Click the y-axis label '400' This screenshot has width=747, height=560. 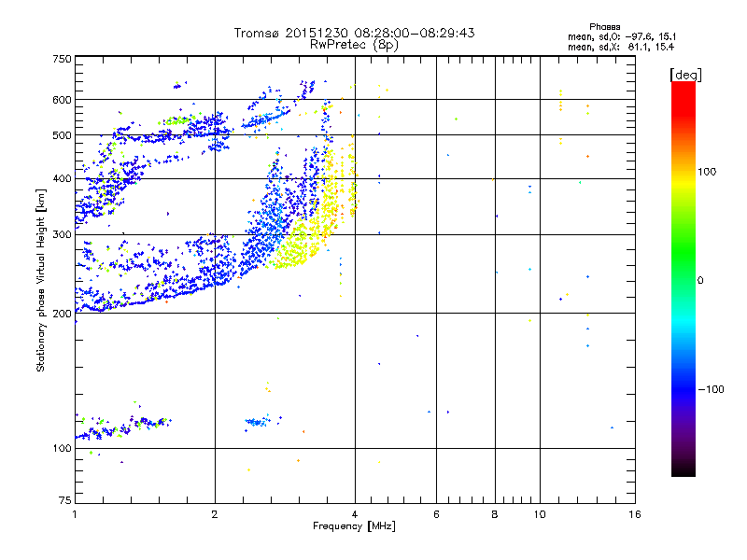(62, 178)
